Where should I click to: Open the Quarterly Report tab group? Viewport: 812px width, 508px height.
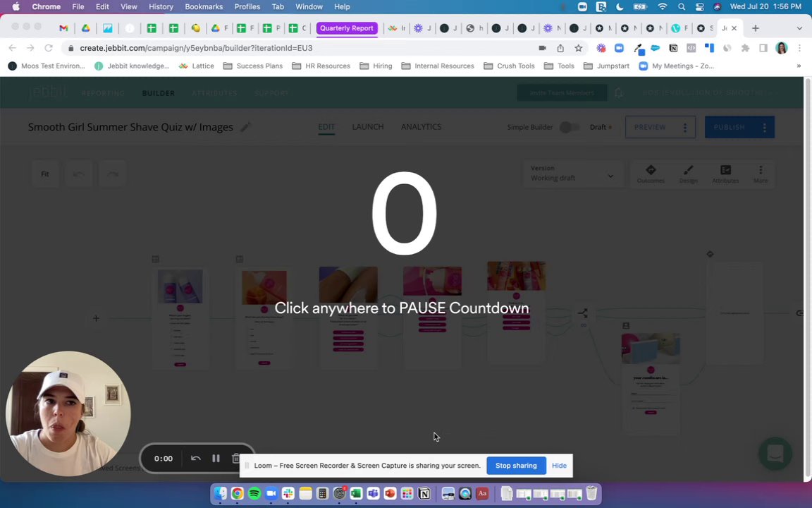click(x=347, y=28)
